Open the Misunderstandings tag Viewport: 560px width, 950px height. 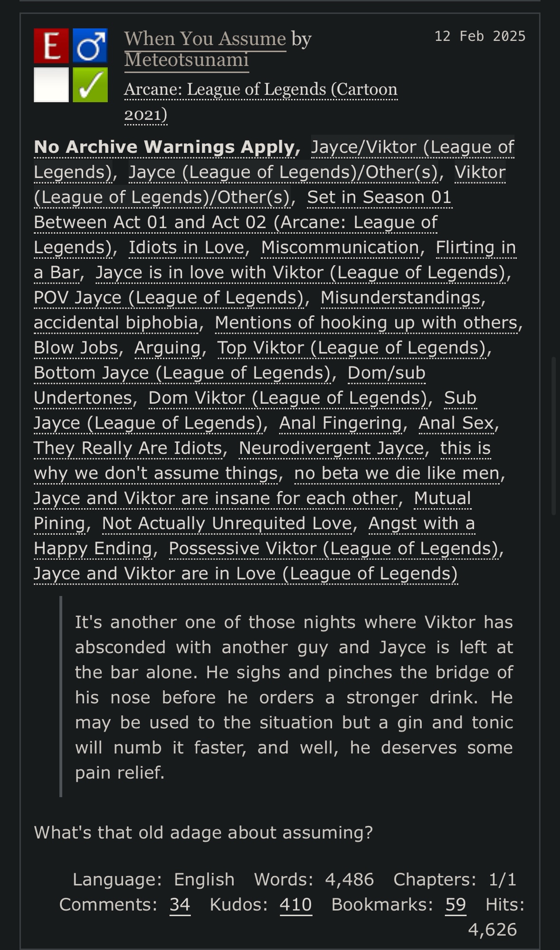coord(400,297)
